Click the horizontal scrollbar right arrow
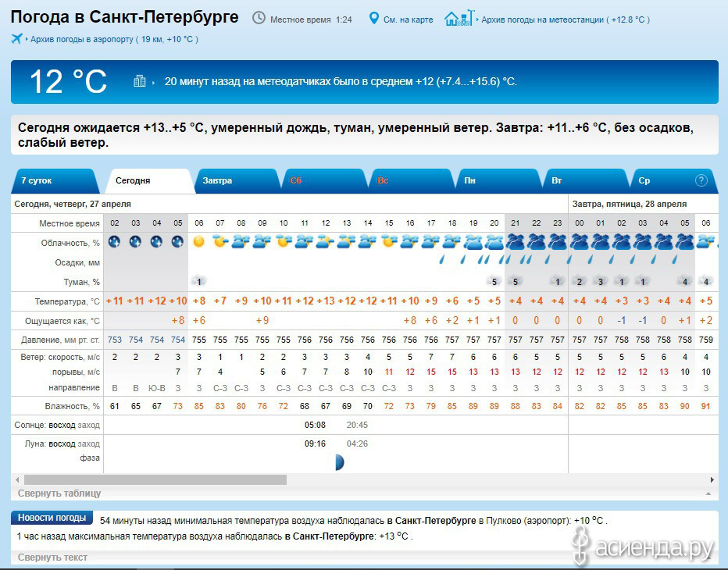The width and height of the screenshot is (728, 570). pyautogui.click(x=712, y=479)
